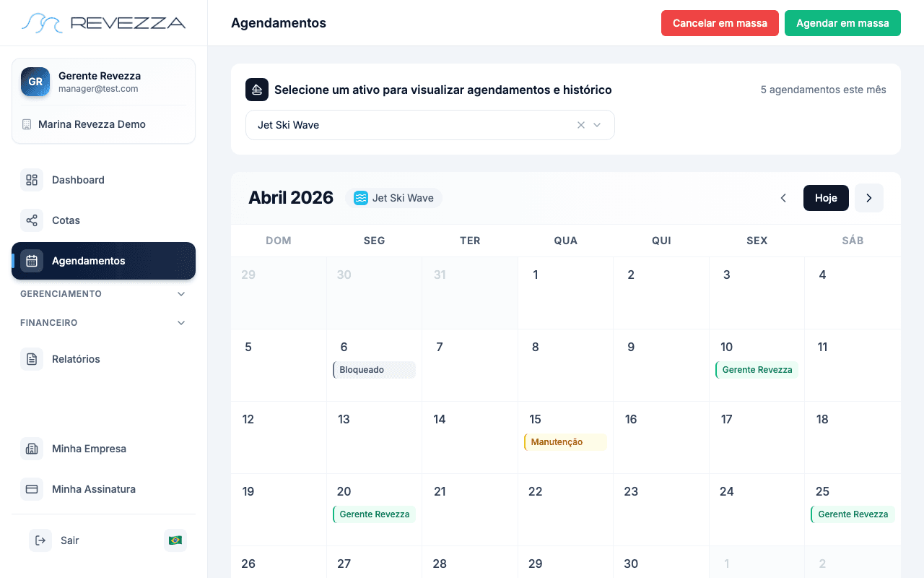Click the Cotas share icon

32,220
